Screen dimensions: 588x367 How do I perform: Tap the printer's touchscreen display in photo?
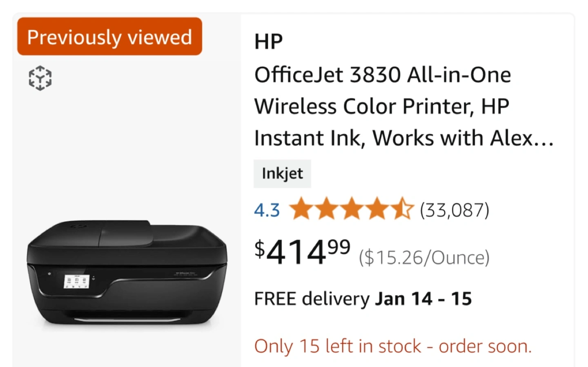[x=76, y=281]
